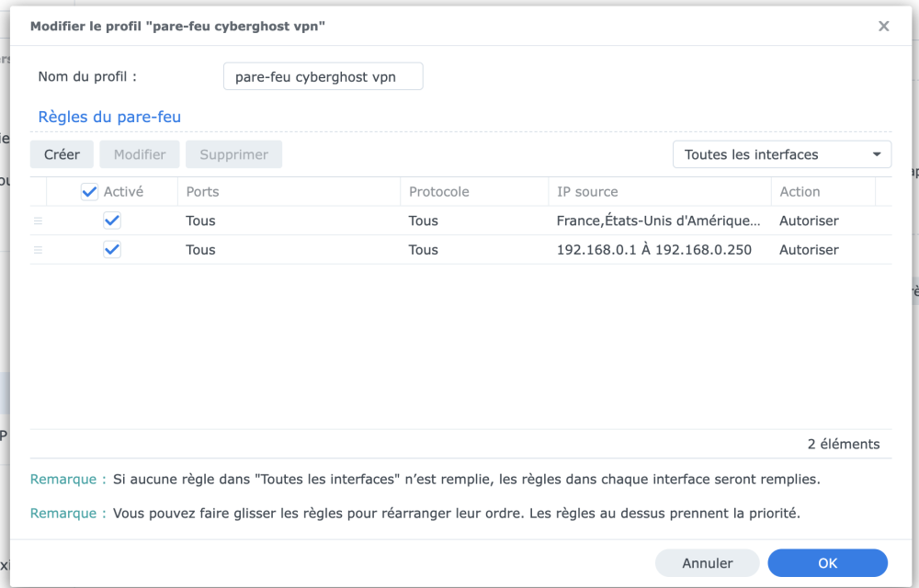Click the Nom du profil text field
919x588 pixels.
323,77
